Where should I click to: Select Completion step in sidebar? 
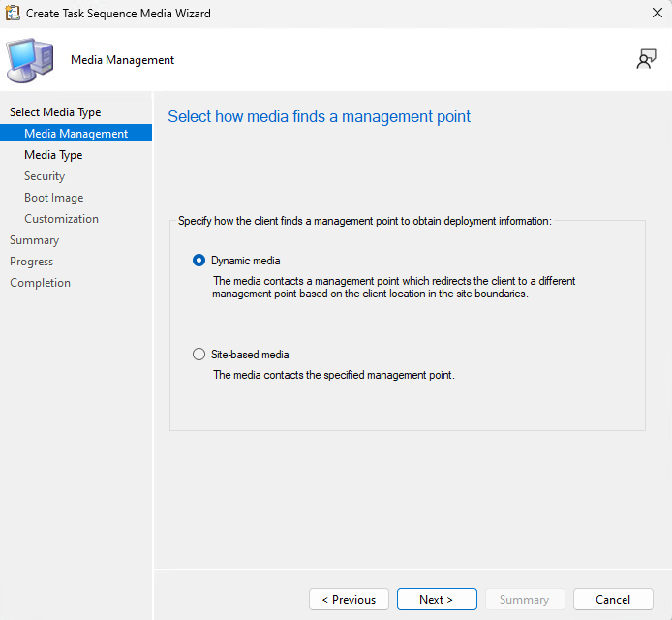[x=40, y=283]
